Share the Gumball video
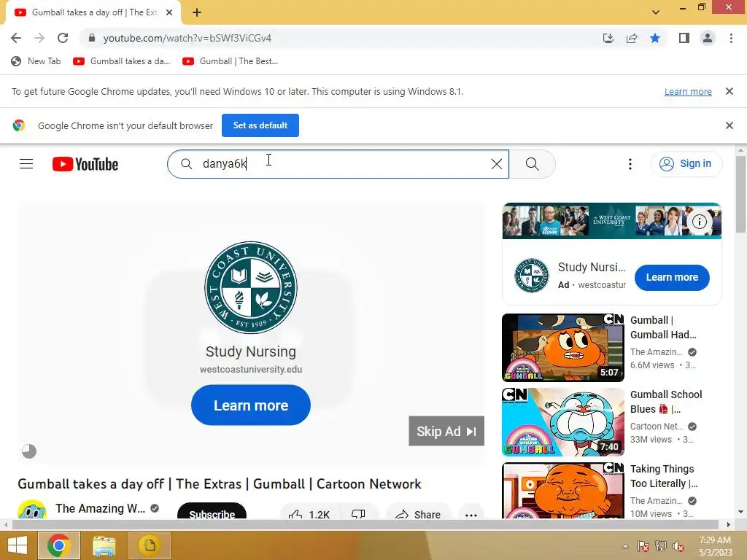This screenshot has width=747, height=560. [x=418, y=513]
